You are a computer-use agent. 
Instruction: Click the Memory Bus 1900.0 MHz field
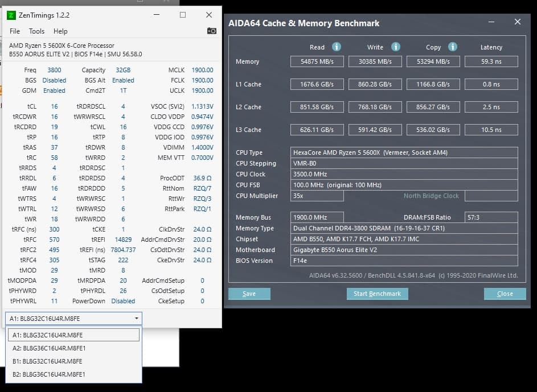pos(317,217)
